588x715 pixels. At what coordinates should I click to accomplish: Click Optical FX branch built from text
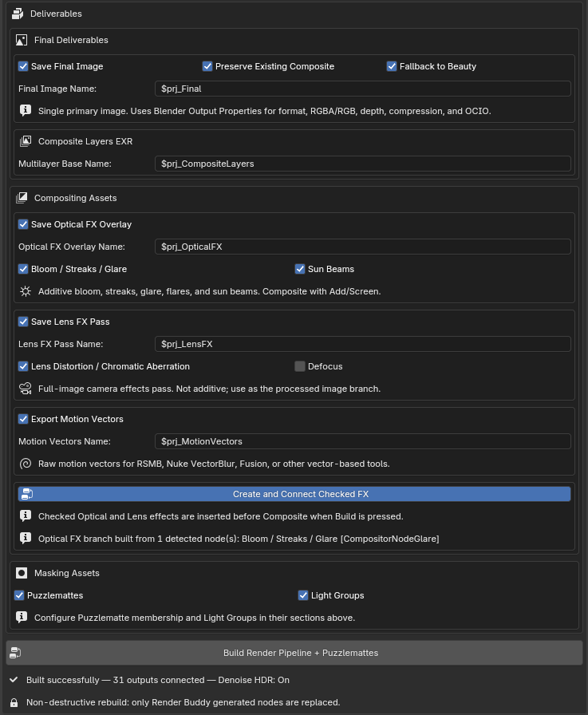[239, 539]
